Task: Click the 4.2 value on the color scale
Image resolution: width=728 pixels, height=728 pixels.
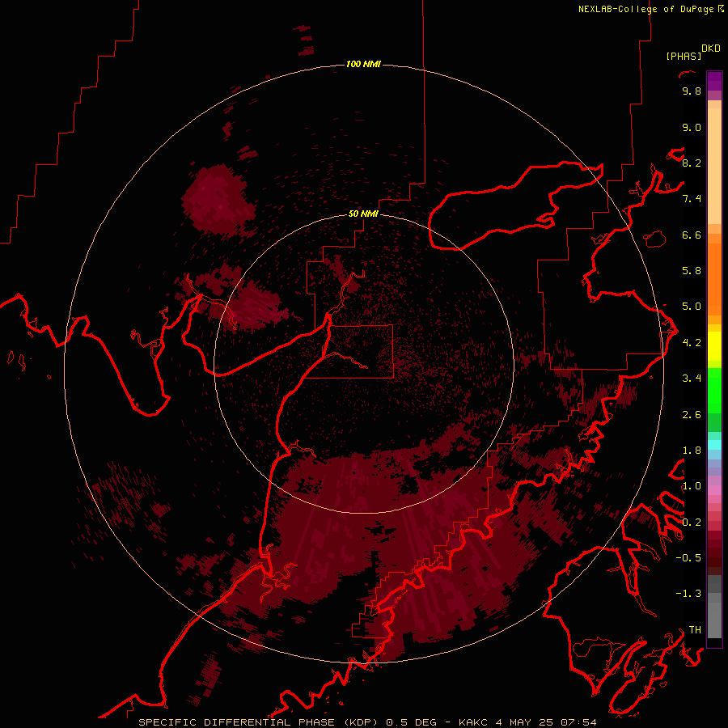Action: (x=692, y=343)
